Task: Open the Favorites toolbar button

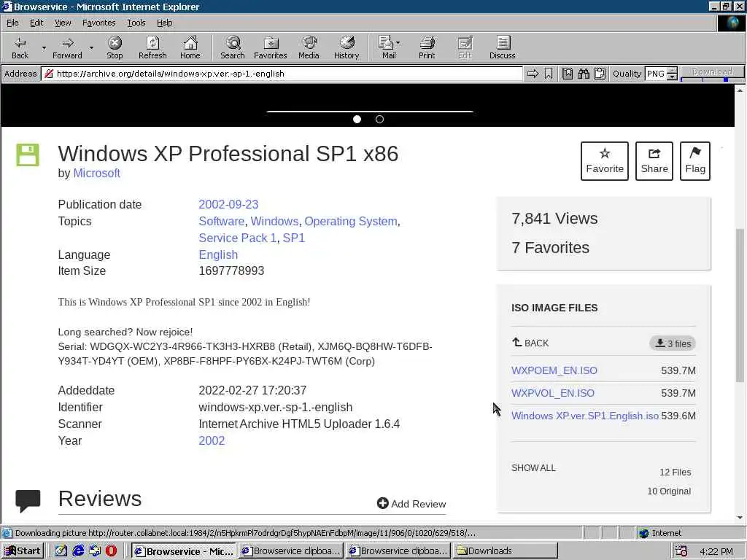Action: click(x=271, y=47)
